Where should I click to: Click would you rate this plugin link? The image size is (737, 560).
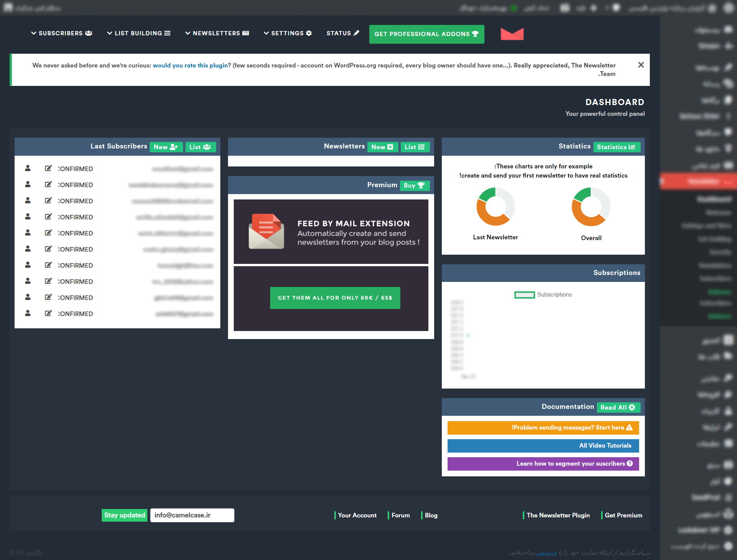point(190,65)
